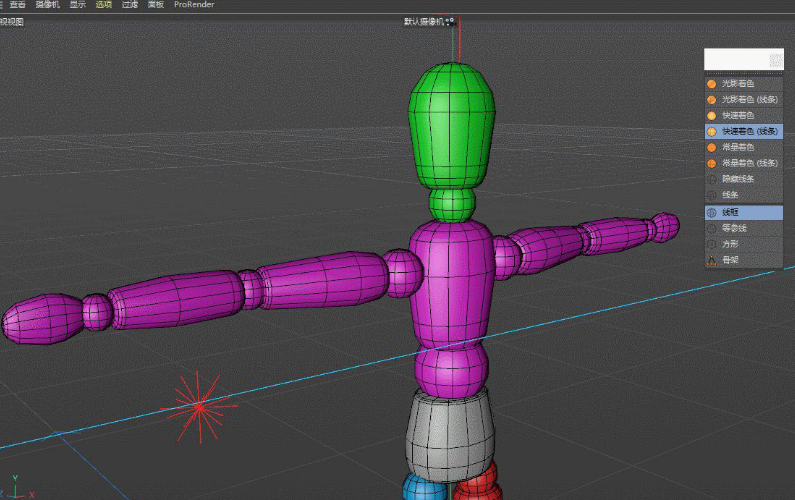Screen dimensions: 795x500
Task: Open the 过滤 menu
Action: tap(130, 5)
